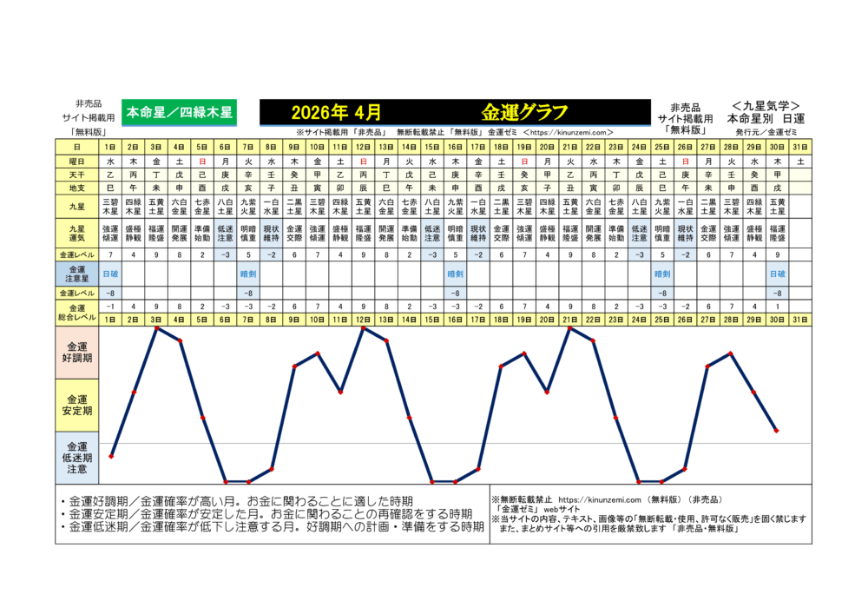This screenshot has width=868, height=614.
Task: Click the 天干 row header
Action: pyautogui.click(x=77, y=175)
